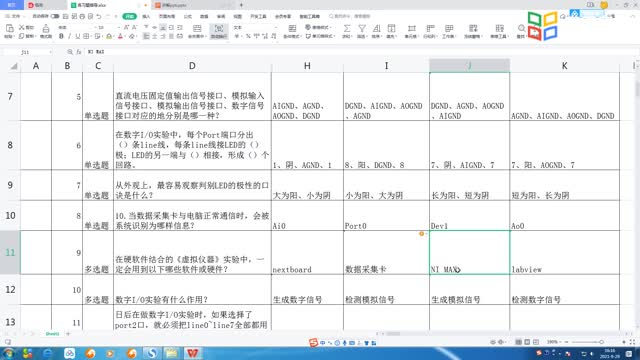Click the Undo arrow icon
This screenshot has width=640, height=360.
point(99,16)
